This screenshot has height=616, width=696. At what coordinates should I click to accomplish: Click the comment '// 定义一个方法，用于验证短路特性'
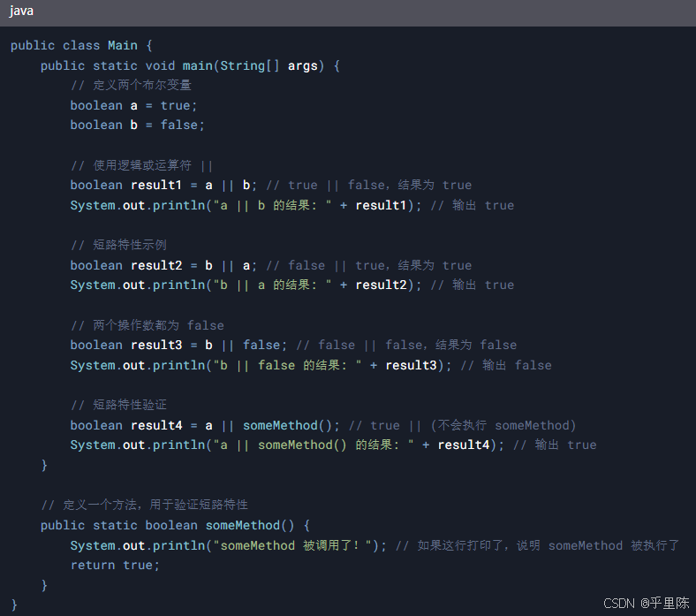[144, 505]
